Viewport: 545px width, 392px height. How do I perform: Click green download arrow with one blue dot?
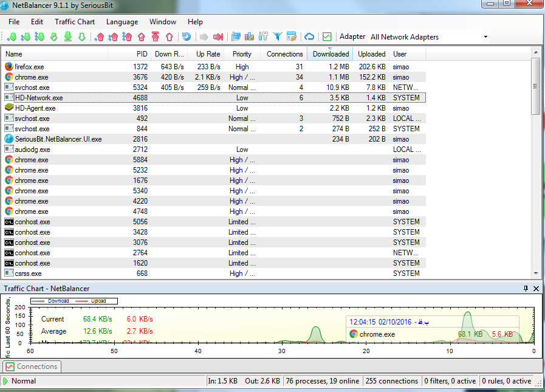click(x=12, y=36)
